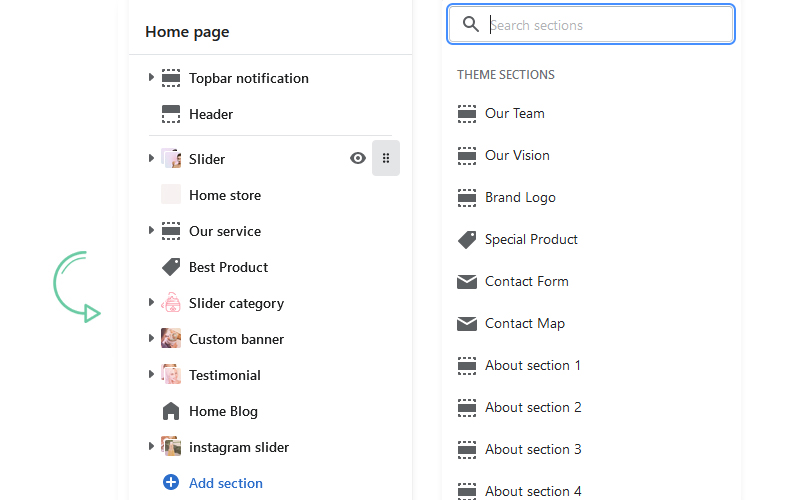Click the magnifier icon in search box
The height and width of the screenshot is (500, 800).
click(x=470, y=25)
